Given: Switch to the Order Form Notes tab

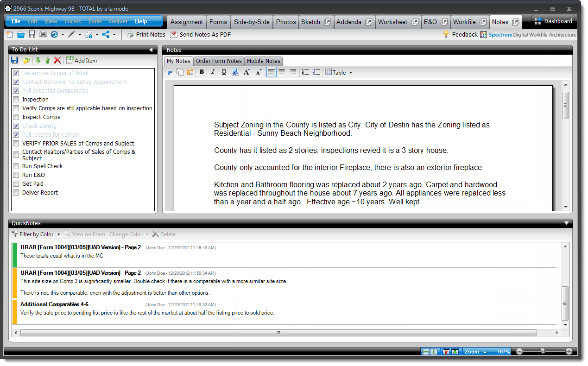Looking at the screenshot, I should 219,61.
